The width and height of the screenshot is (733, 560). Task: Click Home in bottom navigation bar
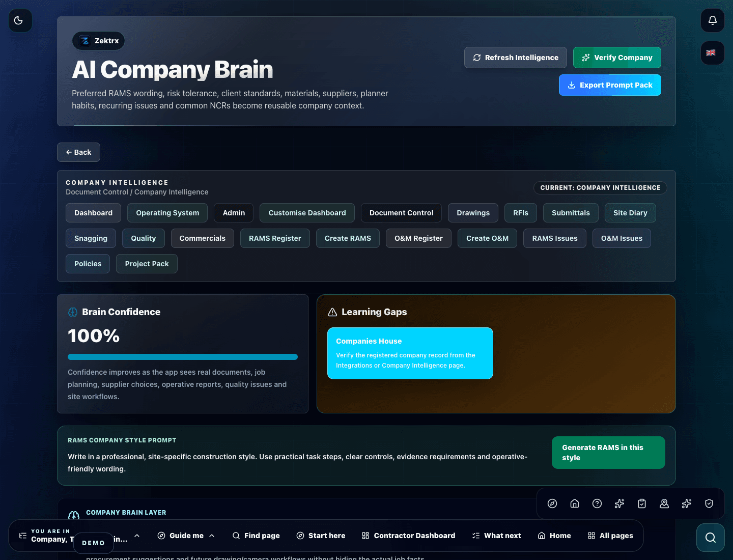(554, 536)
